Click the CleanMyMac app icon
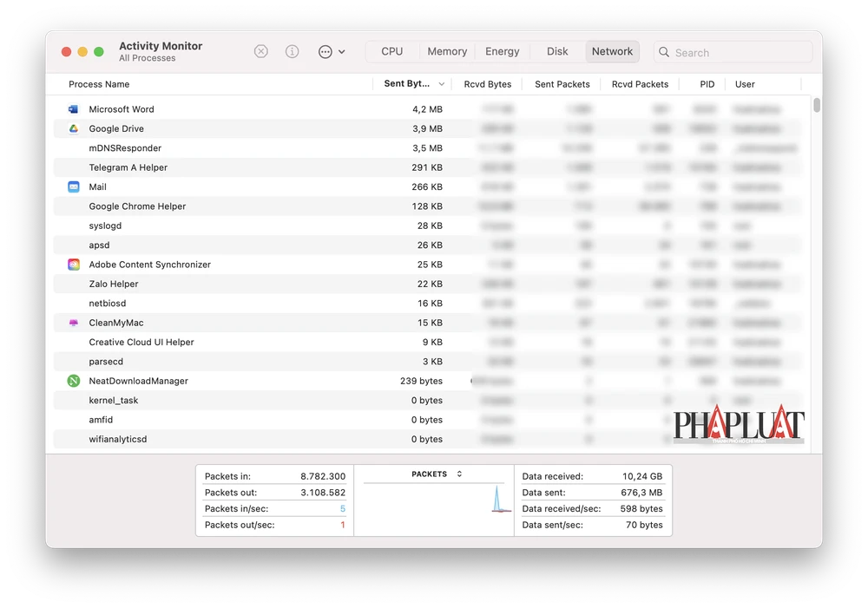Viewport: 868px width, 608px height. coord(74,323)
